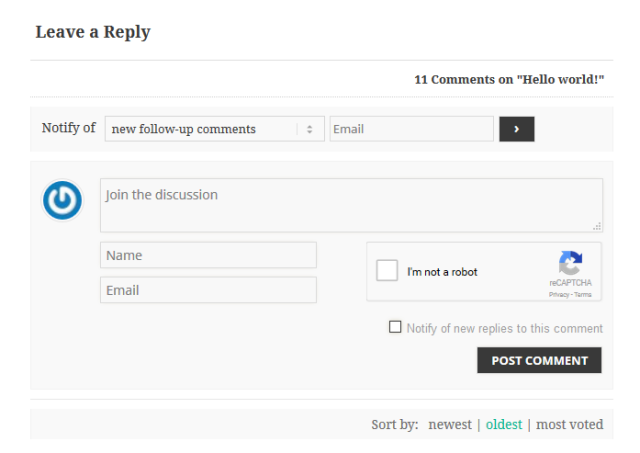The image size is (640, 453).
Task: Click the 11 Comments on Hello world title
Action: click(x=509, y=79)
